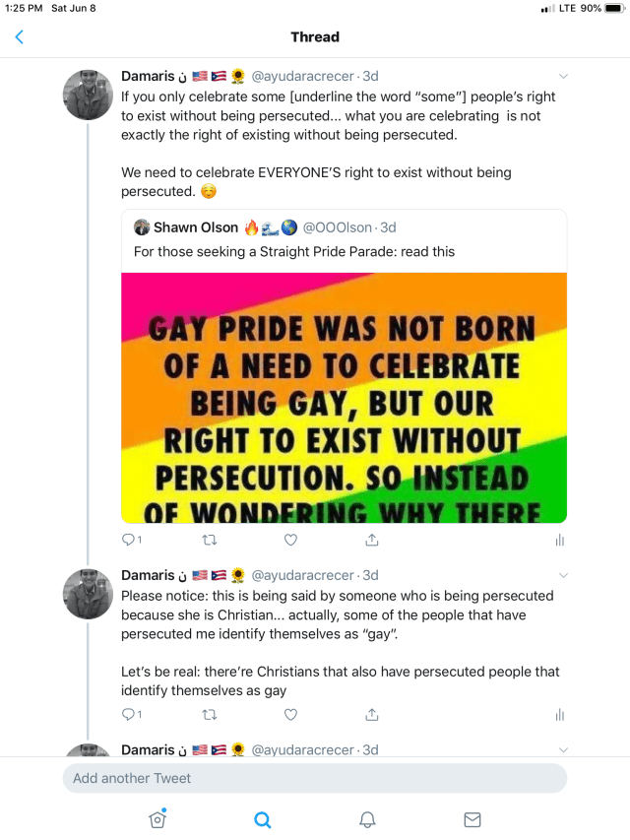Viewport: 630px width, 840px height.
Task: Go back using the top-left arrow
Action: [x=19, y=37]
